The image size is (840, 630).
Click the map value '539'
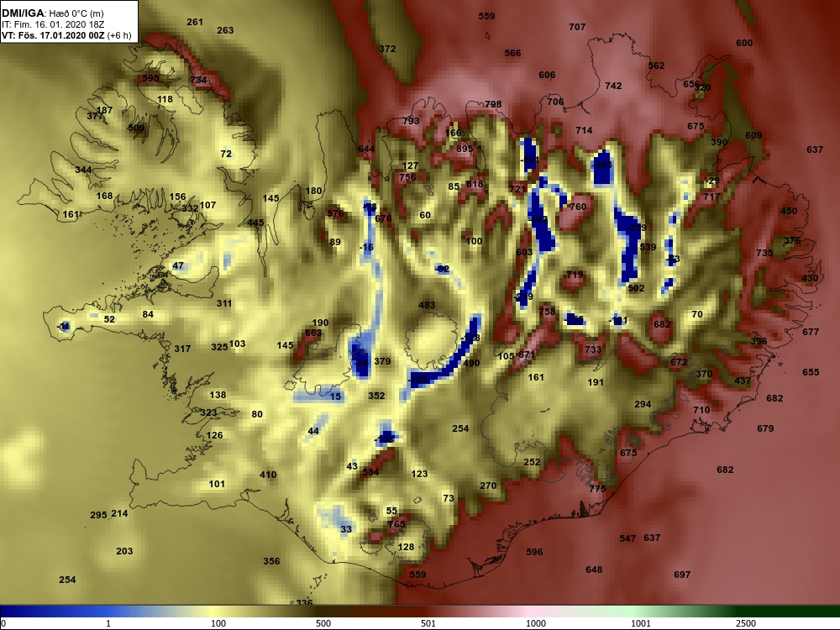click(648, 247)
